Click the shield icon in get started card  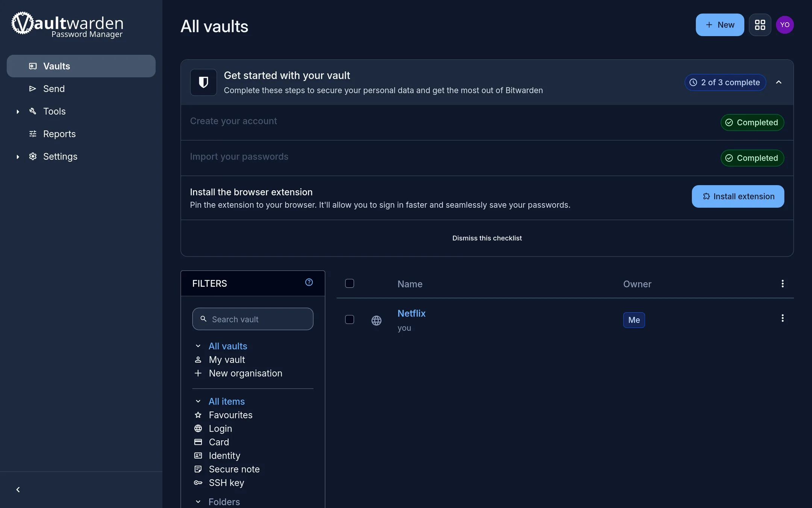203,82
